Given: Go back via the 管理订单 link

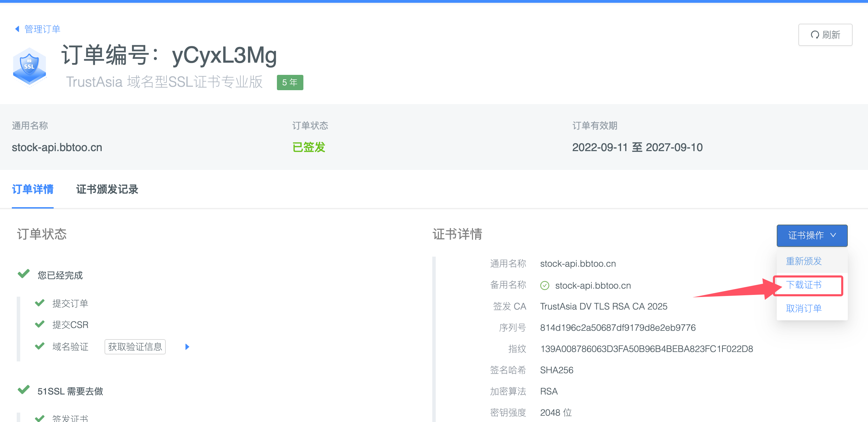Looking at the screenshot, I should click(42, 29).
